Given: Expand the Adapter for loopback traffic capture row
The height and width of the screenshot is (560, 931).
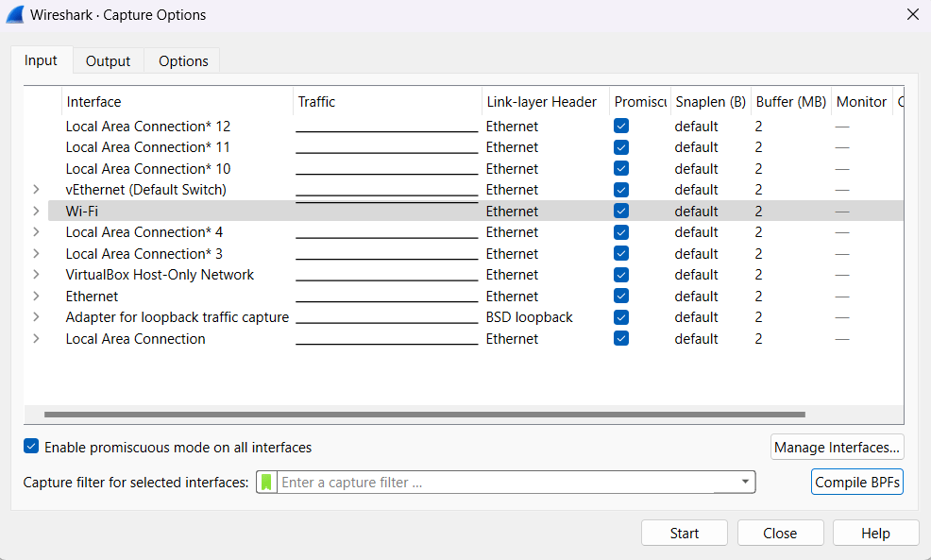Looking at the screenshot, I should (x=38, y=316).
